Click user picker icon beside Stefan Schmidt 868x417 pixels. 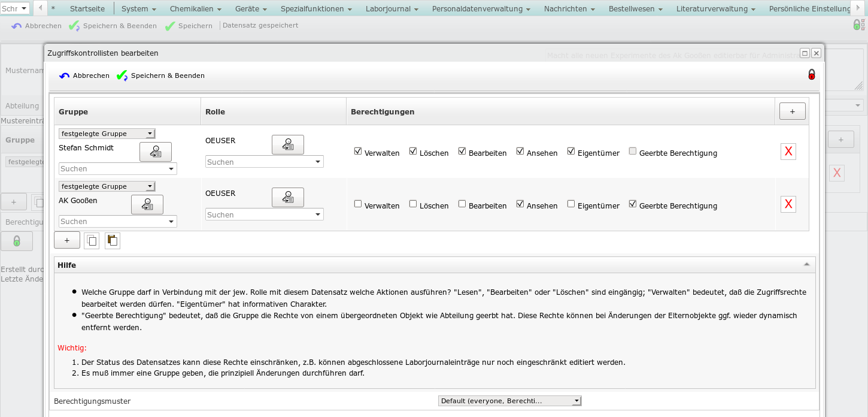[x=155, y=152]
